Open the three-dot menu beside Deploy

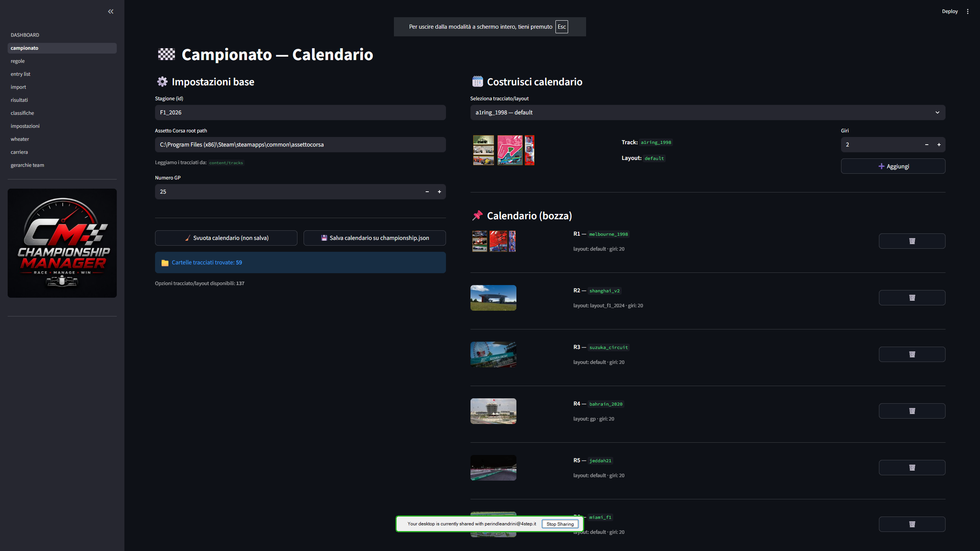tap(968, 11)
